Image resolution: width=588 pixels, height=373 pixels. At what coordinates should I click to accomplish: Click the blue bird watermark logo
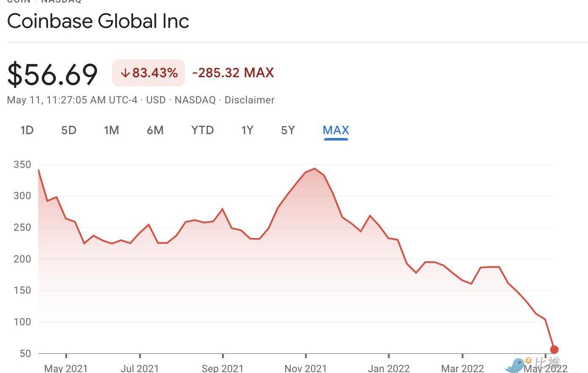515,365
